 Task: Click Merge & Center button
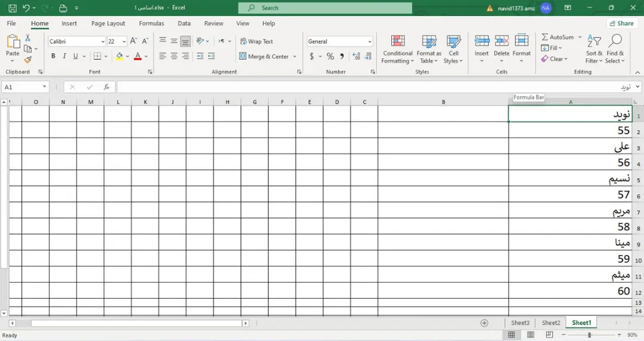click(264, 56)
